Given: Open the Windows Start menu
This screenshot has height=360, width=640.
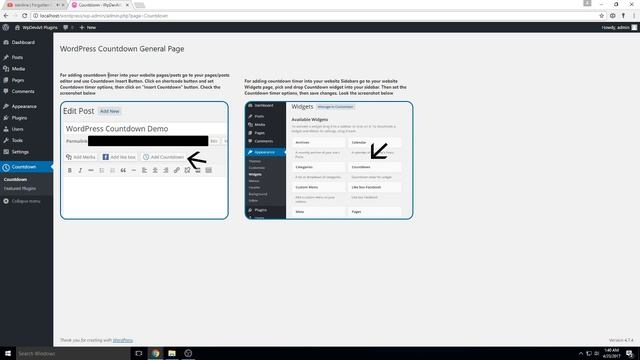Looking at the screenshot, I should pos(8,353).
